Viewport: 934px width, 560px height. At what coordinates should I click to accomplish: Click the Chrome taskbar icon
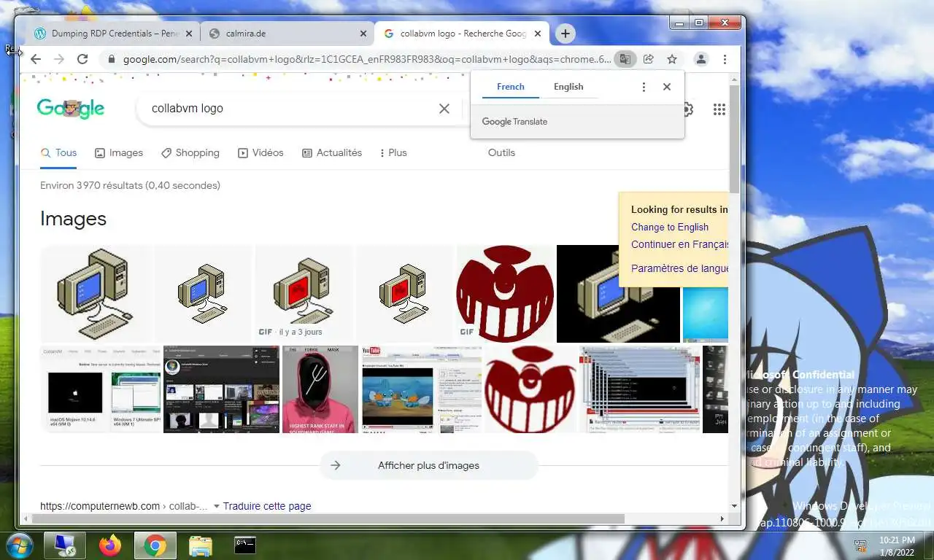click(x=155, y=545)
